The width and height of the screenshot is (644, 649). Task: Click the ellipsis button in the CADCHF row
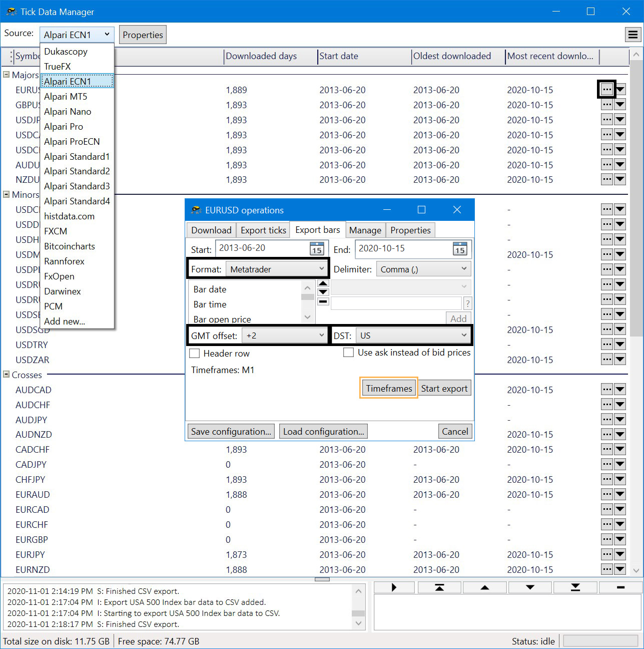(607, 449)
